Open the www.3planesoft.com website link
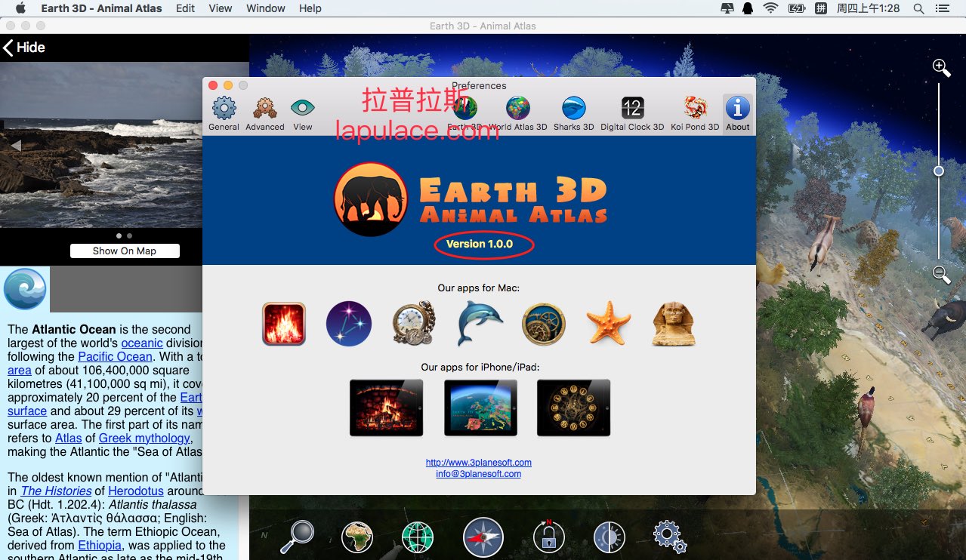 (x=478, y=463)
